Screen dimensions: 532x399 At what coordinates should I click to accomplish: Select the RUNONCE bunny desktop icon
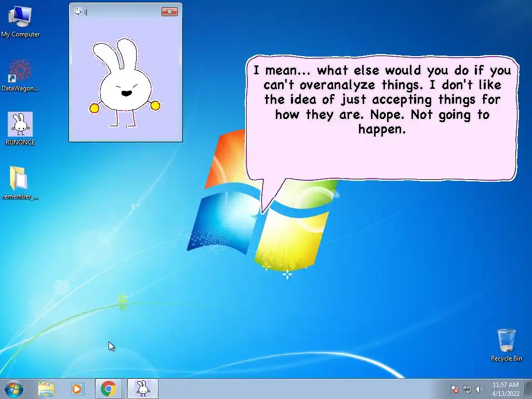(20, 129)
